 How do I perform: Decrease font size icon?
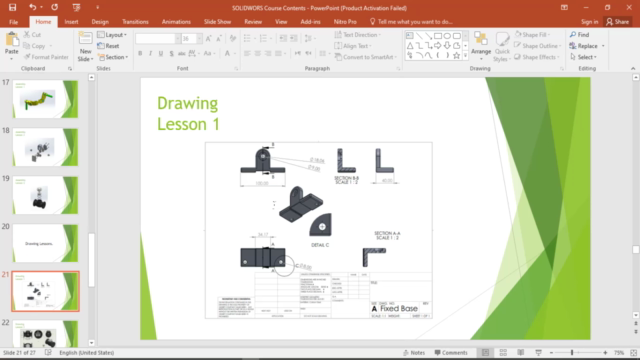(219, 39)
